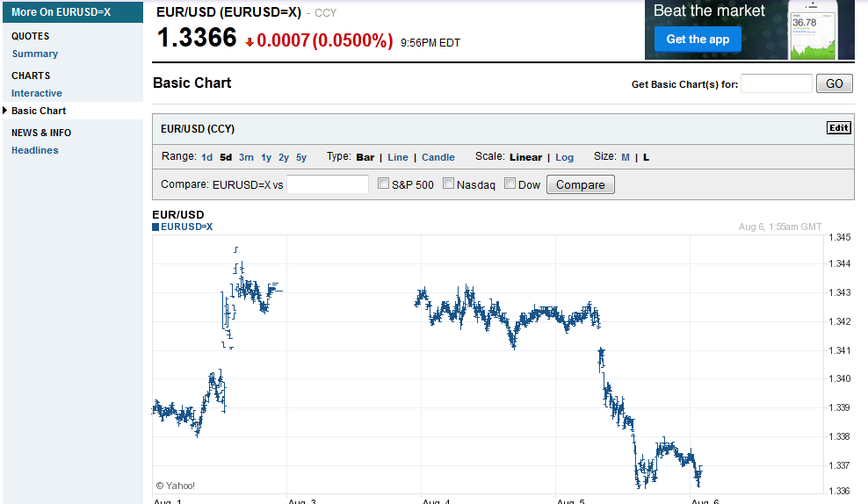Click the EUR/USD (CCY) panel title
The height and width of the screenshot is (504, 868).
[198, 129]
